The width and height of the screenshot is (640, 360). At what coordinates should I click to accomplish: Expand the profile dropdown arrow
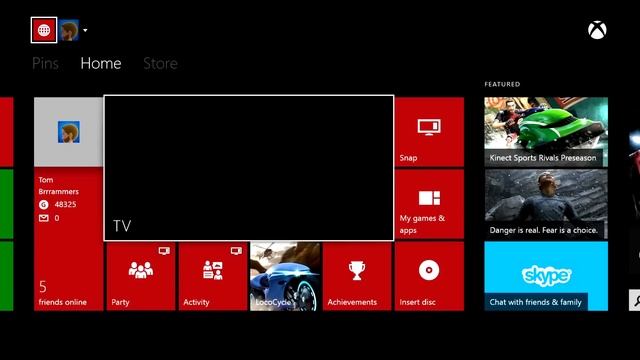tap(85, 30)
